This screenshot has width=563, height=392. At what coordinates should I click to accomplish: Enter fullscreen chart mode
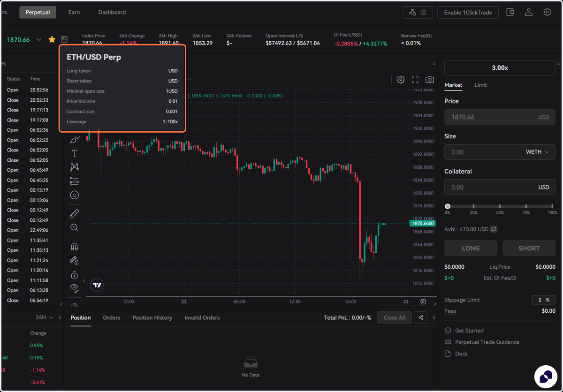pyautogui.click(x=415, y=80)
